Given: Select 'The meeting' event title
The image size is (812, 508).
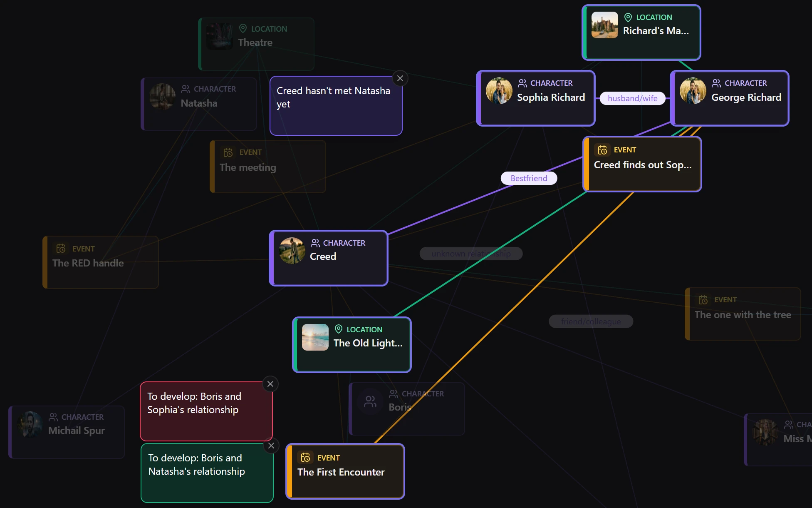Looking at the screenshot, I should tap(248, 167).
